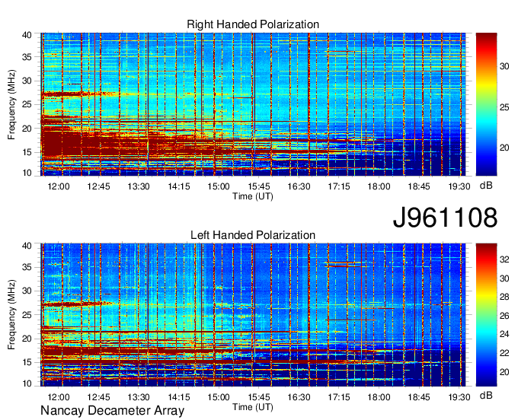Click the 13:30 tick label of the bottom plot
518x420 pixels.
(x=139, y=397)
